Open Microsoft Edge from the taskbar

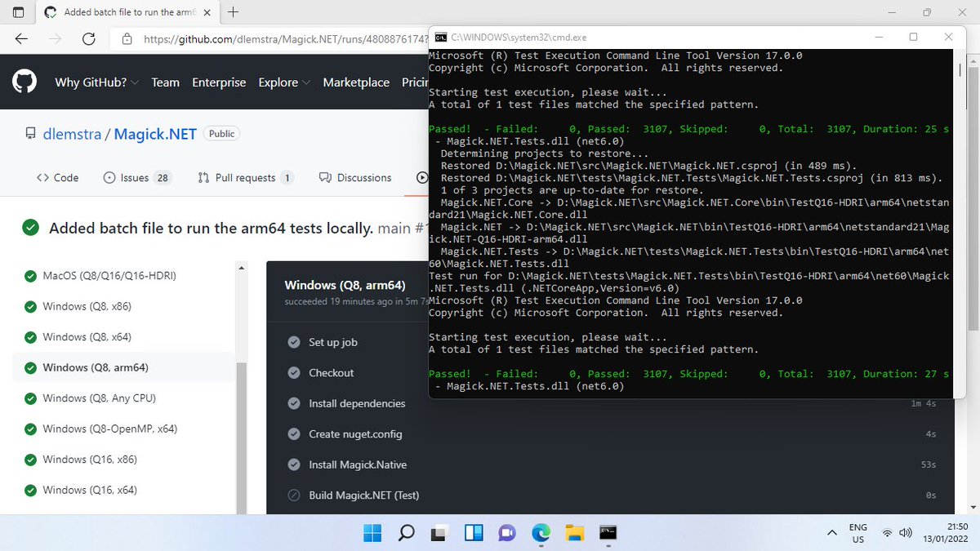pos(541,532)
